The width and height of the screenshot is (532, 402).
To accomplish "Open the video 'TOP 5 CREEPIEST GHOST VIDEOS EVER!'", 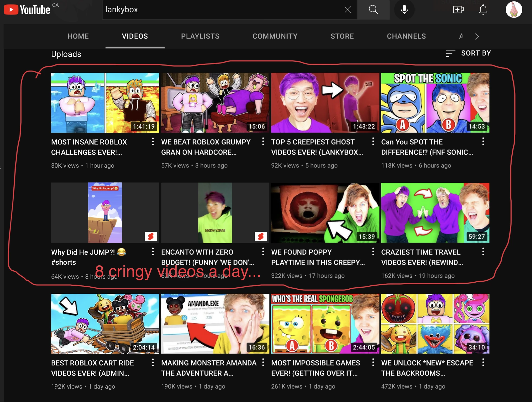I will pos(325,102).
